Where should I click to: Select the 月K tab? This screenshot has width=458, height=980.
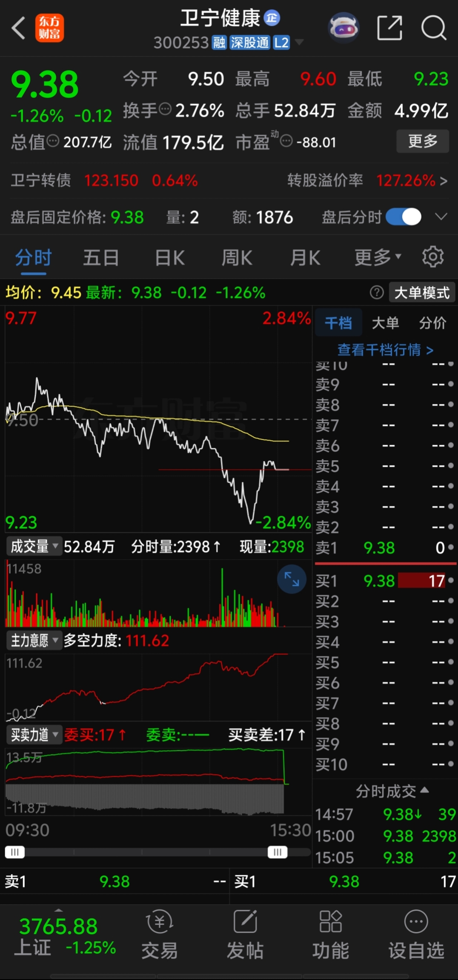click(305, 258)
